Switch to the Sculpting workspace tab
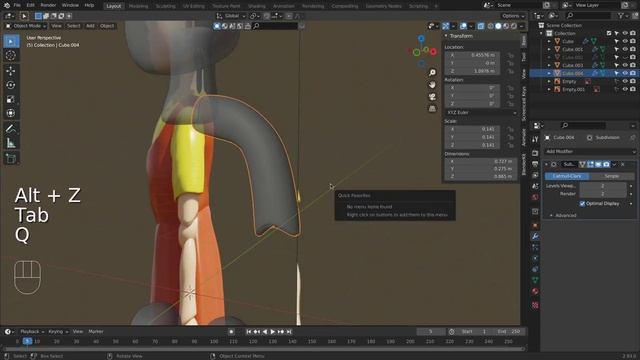The image size is (640, 360). tap(165, 6)
